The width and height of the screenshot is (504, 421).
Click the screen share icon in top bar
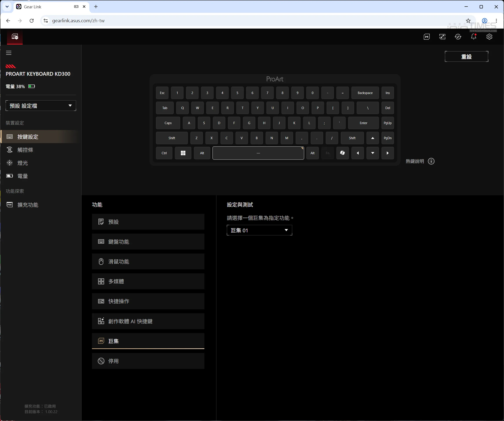(442, 37)
